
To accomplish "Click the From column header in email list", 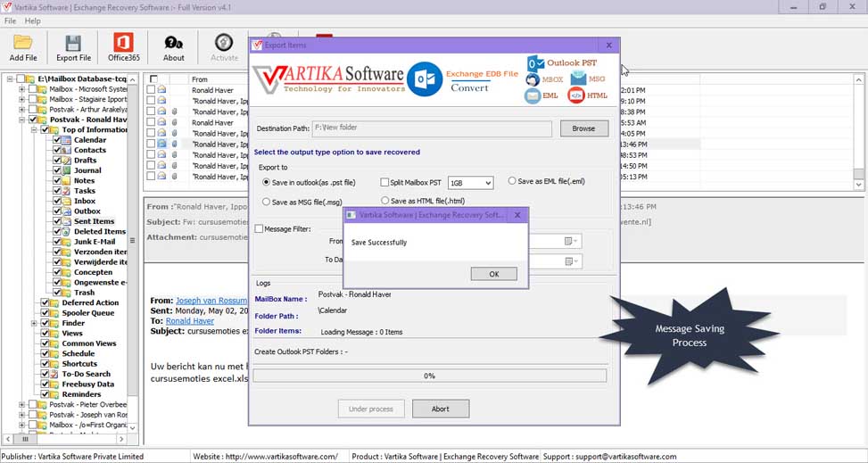I will click(x=199, y=79).
